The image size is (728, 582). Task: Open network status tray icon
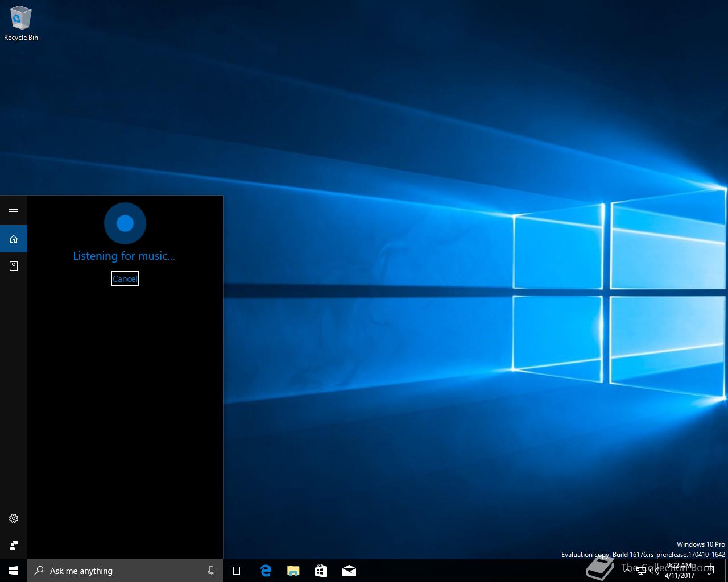[x=641, y=571]
